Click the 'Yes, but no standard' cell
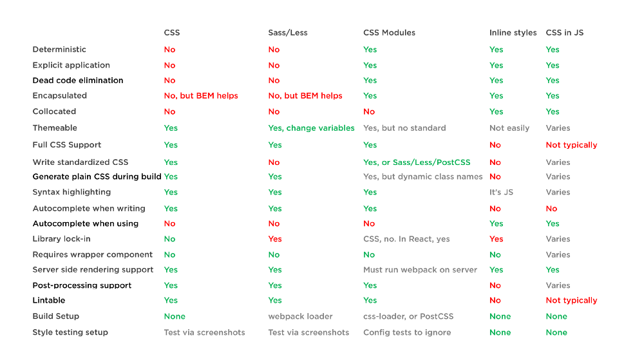This screenshot has width=644, height=362. tap(404, 128)
